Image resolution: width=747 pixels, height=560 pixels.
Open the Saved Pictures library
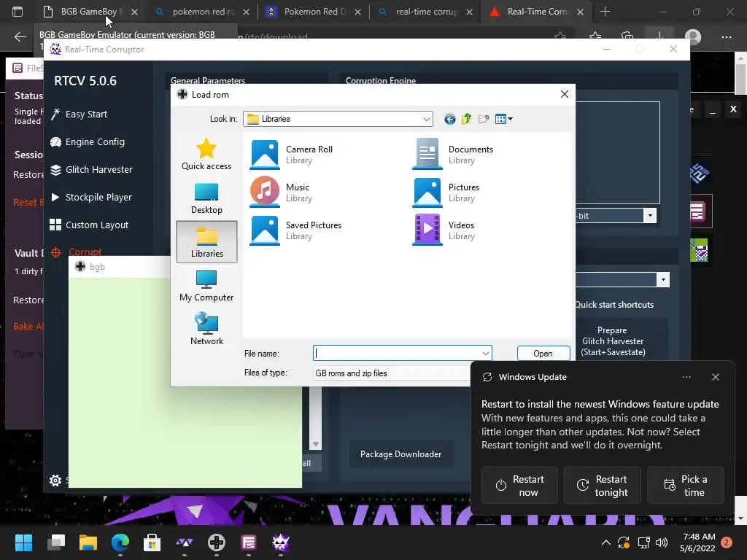(296, 230)
